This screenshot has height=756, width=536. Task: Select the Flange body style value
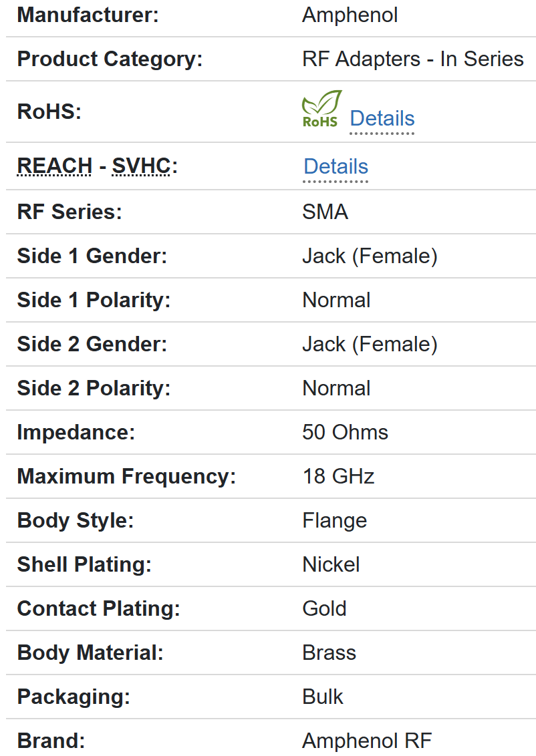(334, 521)
